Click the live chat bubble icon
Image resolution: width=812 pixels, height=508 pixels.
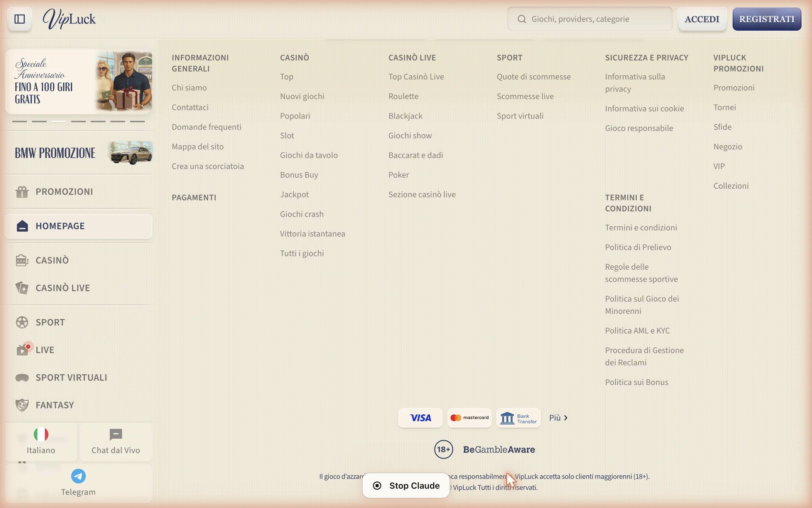[116, 434]
